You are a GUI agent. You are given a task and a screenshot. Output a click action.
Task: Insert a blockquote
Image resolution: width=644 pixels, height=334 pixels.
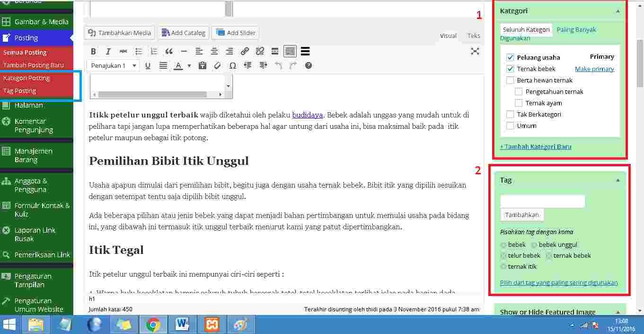point(168,51)
